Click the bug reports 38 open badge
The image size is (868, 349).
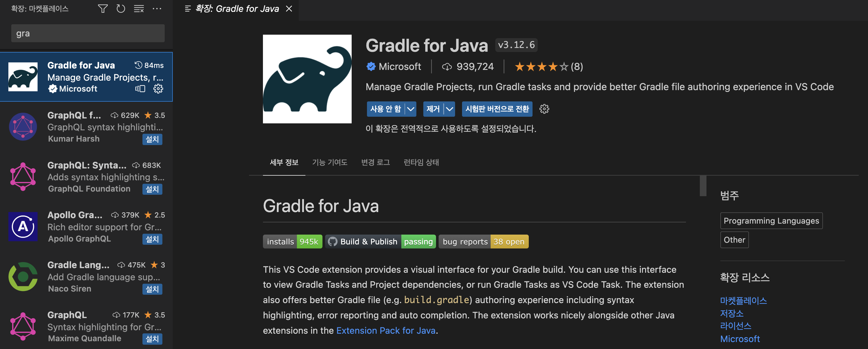(483, 242)
